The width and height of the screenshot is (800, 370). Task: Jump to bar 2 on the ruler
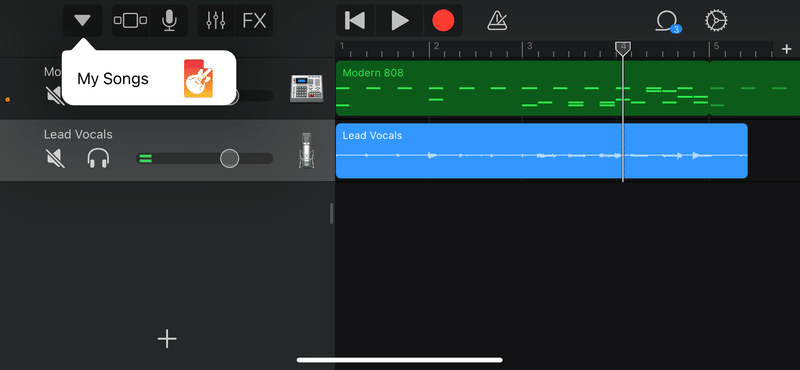pyautogui.click(x=436, y=46)
